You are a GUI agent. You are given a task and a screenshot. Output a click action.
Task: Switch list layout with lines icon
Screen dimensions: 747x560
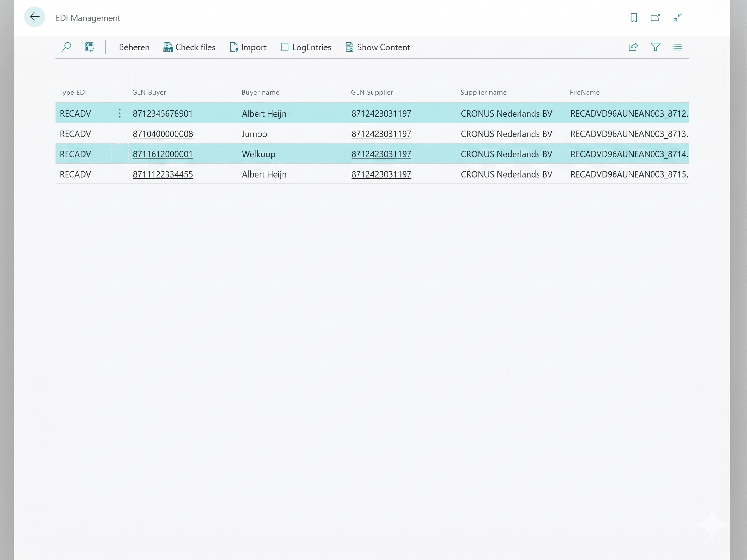pyautogui.click(x=677, y=47)
